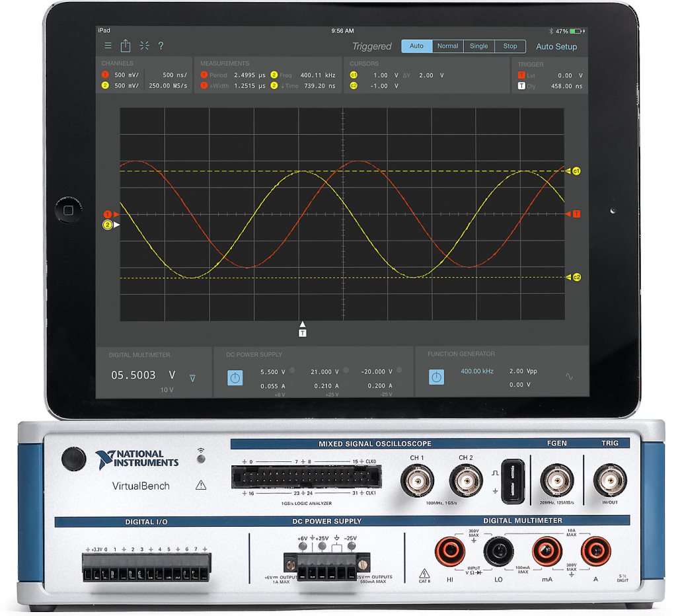Select the C2 cursor marker on graph edge
This screenshot has width=680, height=616.
coord(576,277)
